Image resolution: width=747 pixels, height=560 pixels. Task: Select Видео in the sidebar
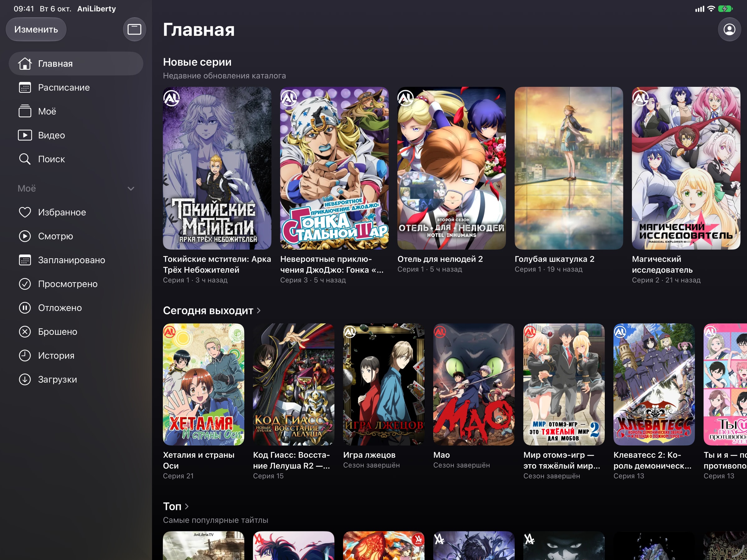(x=76, y=135)
